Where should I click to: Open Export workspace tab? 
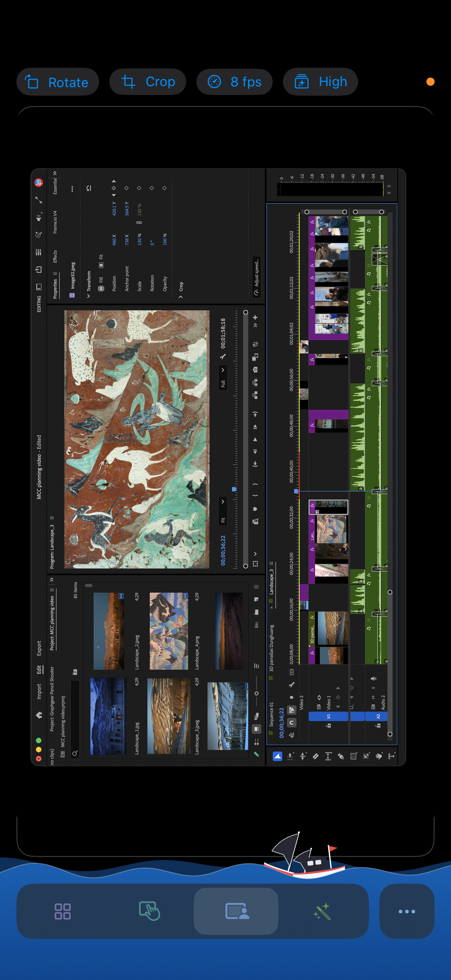[x=39, y=649]
